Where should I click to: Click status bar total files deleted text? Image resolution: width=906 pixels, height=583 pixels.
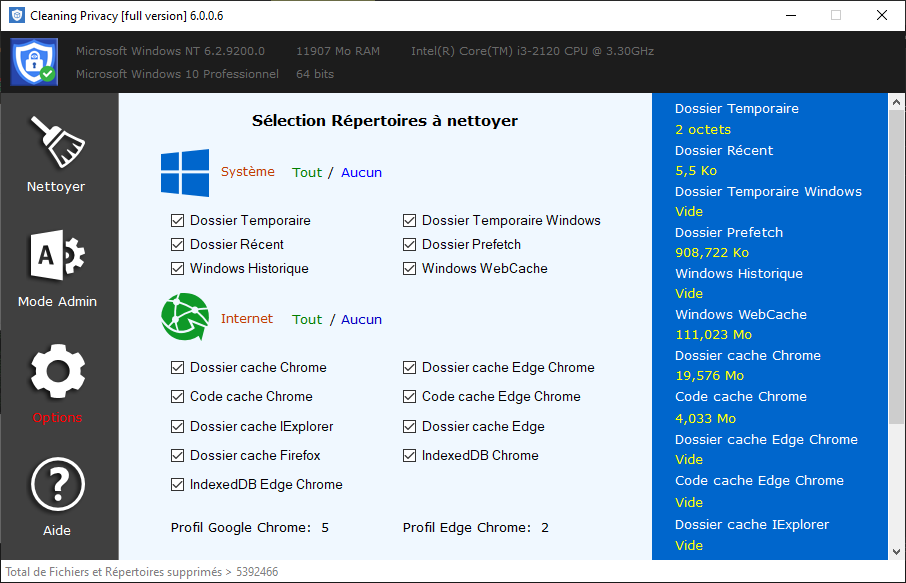tap(142, 572)
